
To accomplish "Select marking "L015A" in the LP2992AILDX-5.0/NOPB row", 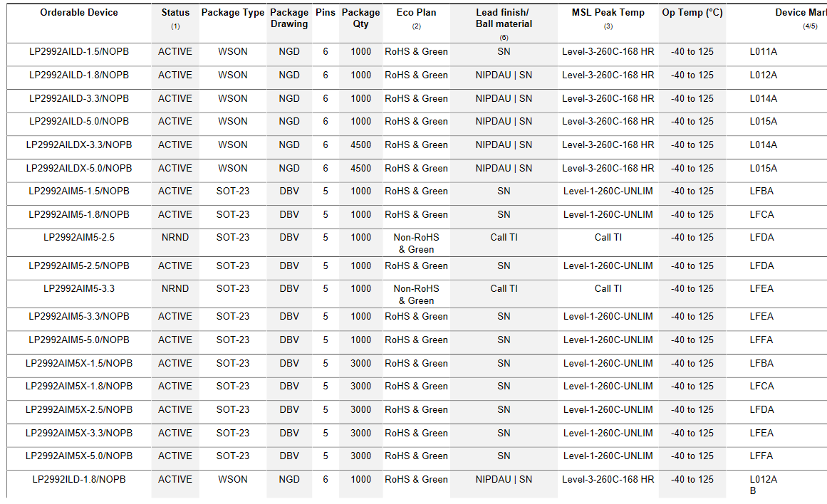I will point(763,168).
